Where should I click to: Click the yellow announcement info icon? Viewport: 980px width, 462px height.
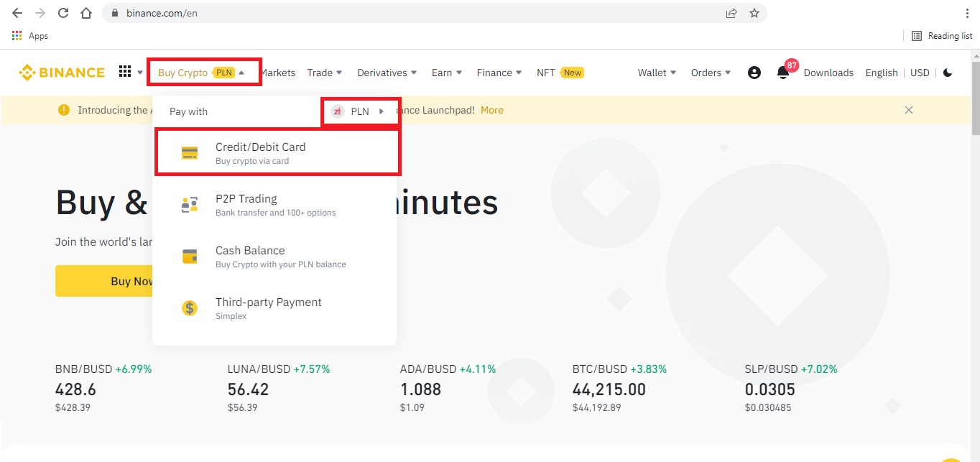64,110
